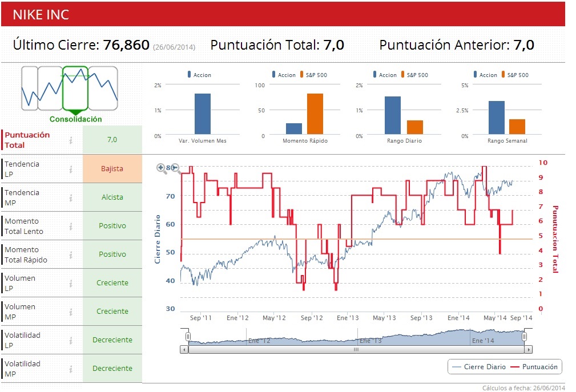576x392 pixels.
Task: Open info icon for Tendencia MP
Action: pos(71,198)
